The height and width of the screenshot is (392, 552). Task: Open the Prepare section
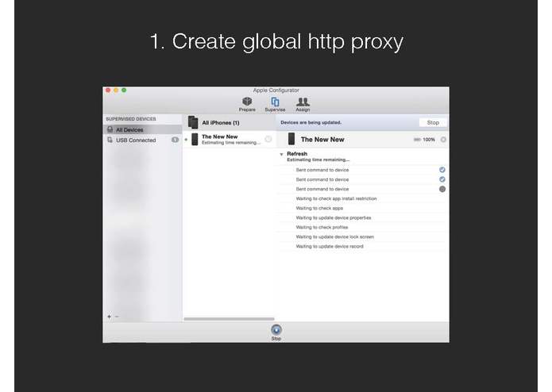(247, 105)
